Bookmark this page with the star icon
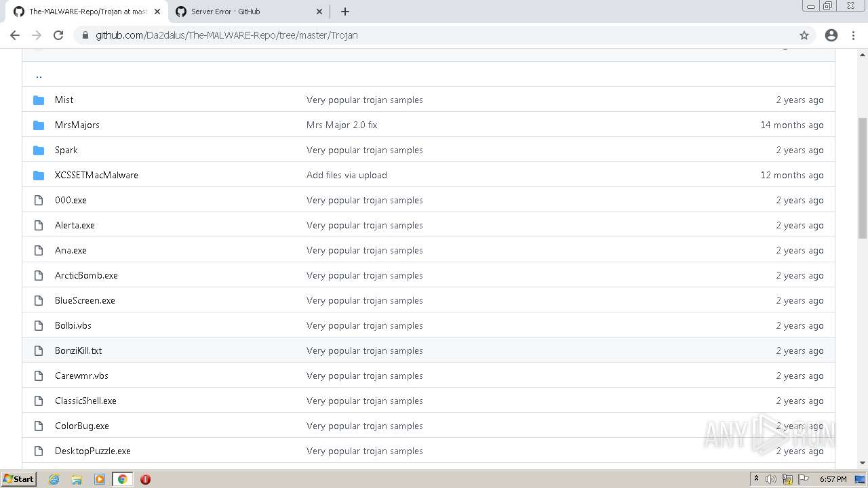Screen dimensions: 868x488 [804, 35]
